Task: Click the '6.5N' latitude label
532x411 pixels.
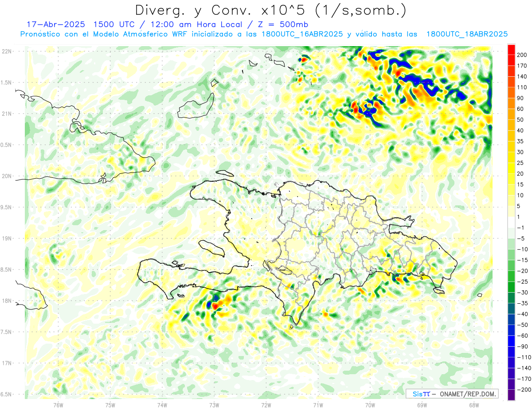Action: 6,394
